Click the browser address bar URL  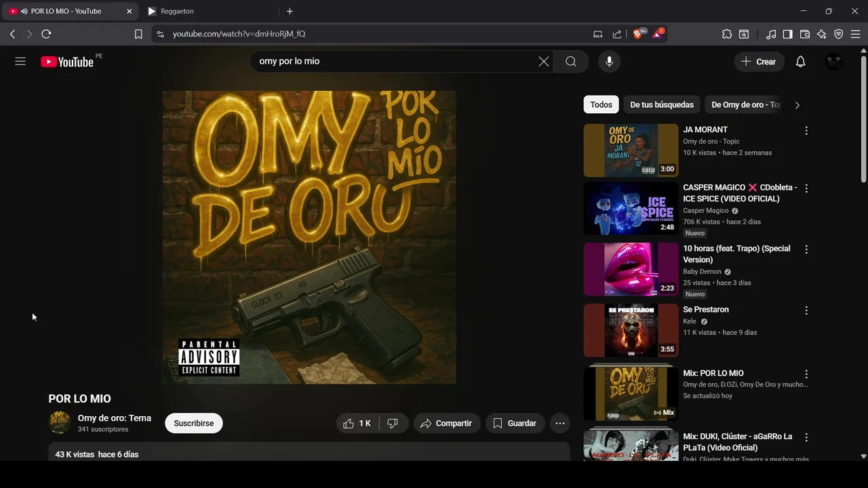pyautogui.click(x=239, y=34)
